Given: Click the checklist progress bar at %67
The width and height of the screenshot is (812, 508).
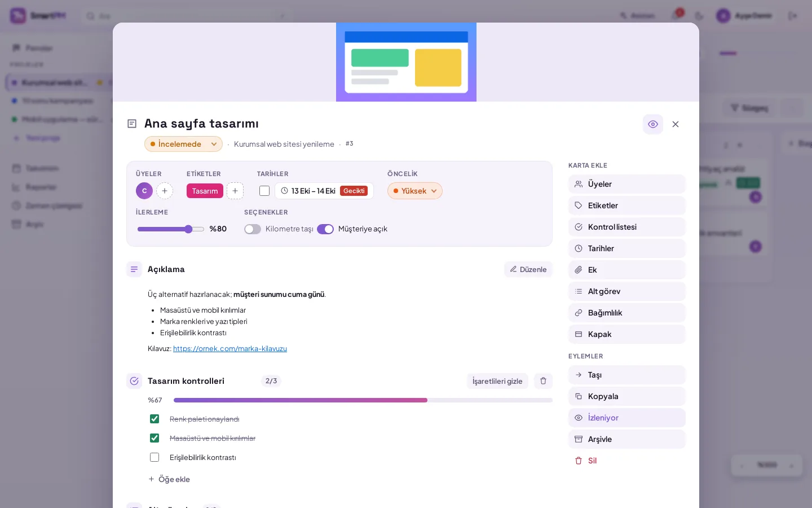Looking at the screenshot, I should (x=363, y=400).
